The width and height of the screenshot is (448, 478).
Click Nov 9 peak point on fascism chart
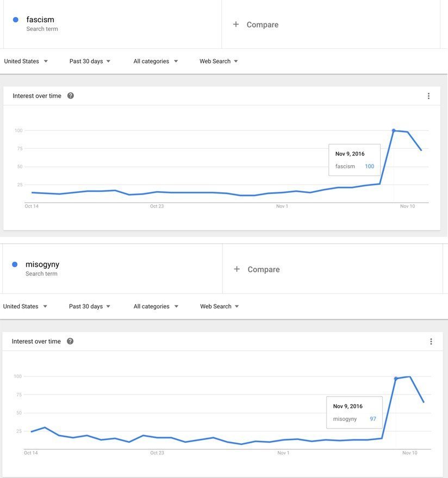[394, 130]
